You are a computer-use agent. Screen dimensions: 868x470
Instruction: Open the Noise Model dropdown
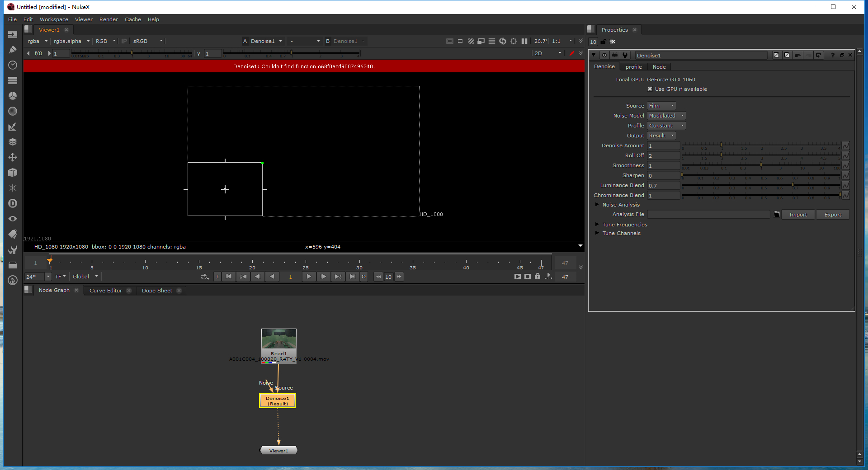coord(666,116)
